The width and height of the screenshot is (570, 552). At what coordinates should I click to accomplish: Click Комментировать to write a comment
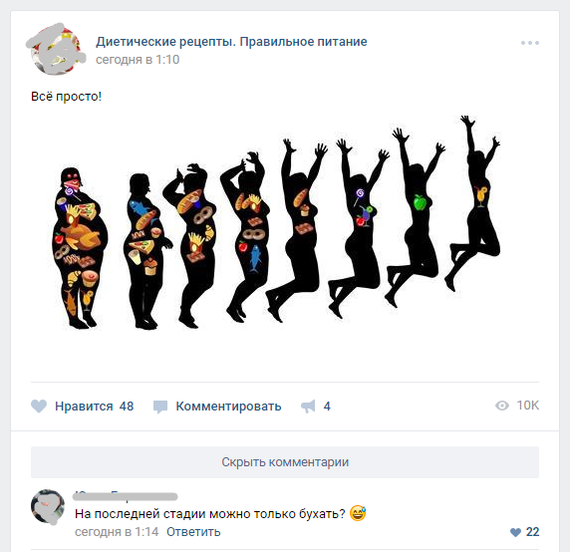pyautogui.click(x=229, y=406)
